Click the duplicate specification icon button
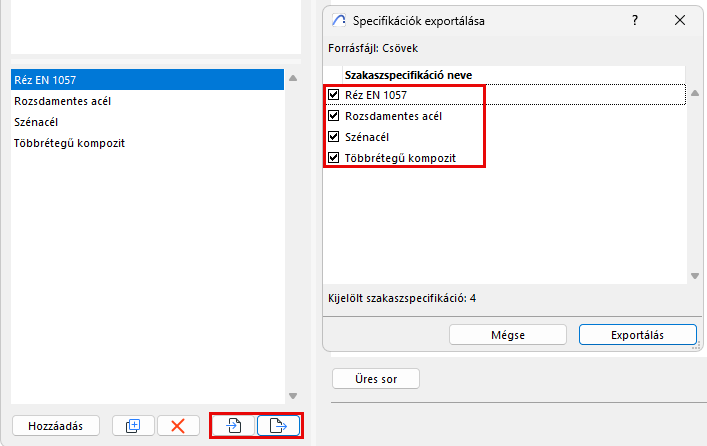The image size is (707, 446). pos(133,425)
